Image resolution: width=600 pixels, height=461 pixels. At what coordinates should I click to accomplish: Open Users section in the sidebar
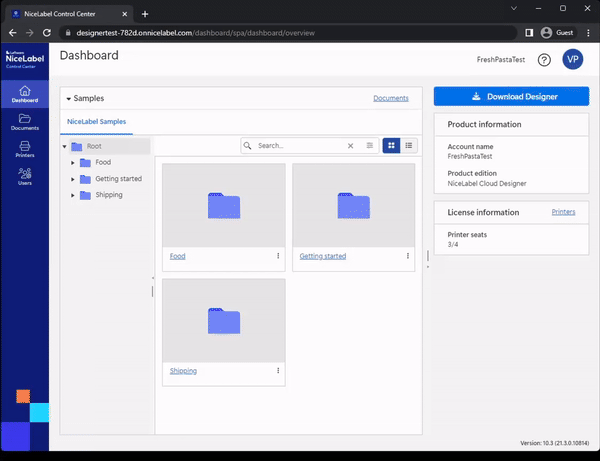pos(25,177)
